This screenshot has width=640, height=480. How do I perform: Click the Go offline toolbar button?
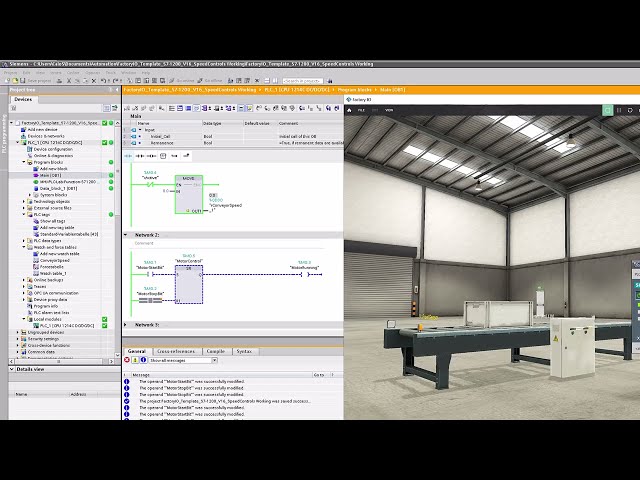(x=210, y=81)
